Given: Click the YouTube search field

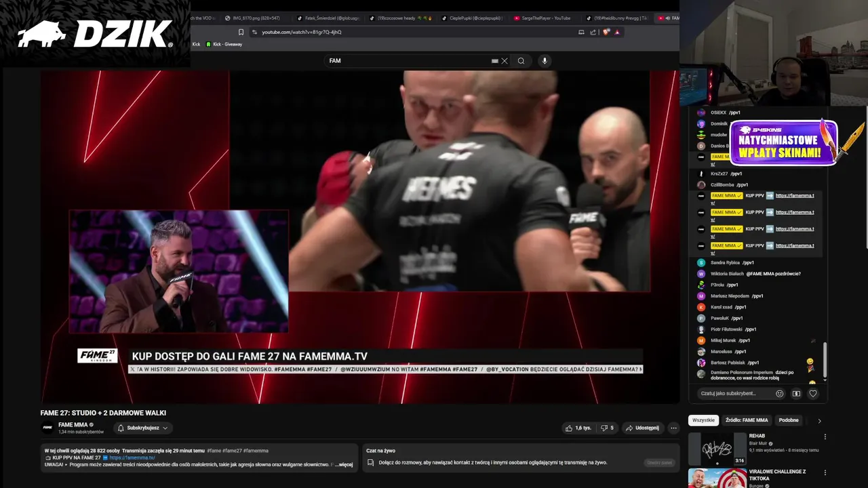Looking at the screenshot, I should pyautogui.click(x=410, y=61).
